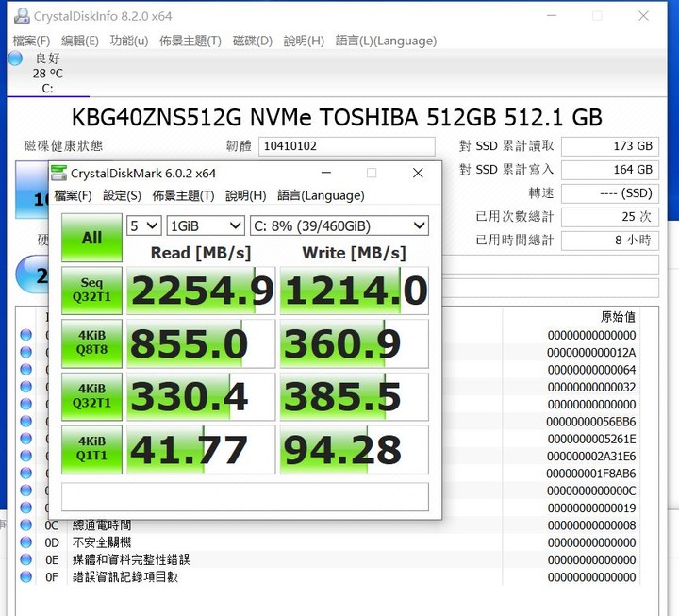Click raw value 00000000000032

(591, 388)
